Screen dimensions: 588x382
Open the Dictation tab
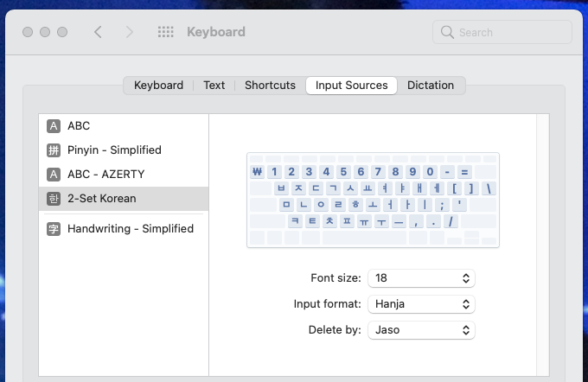tap(431, 86)
